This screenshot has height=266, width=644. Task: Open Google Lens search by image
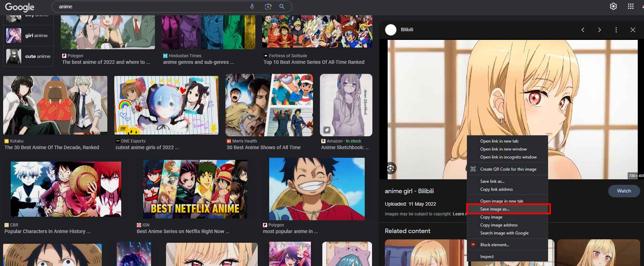point(267,7)
